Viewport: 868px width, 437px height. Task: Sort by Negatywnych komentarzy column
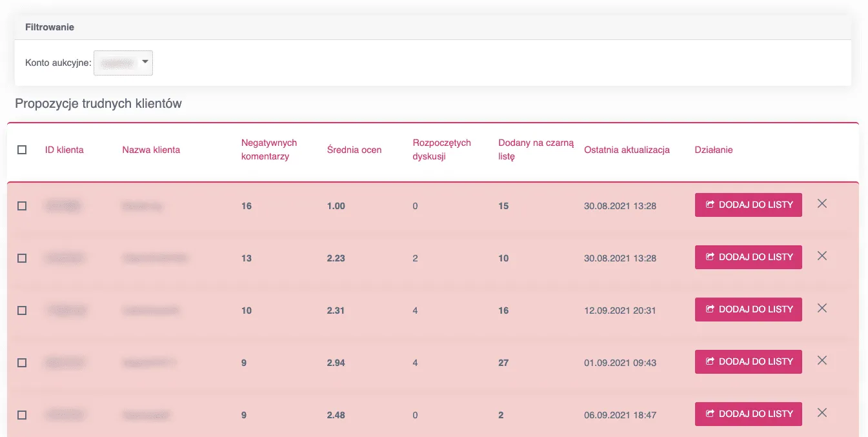click(x=268, y=149)
